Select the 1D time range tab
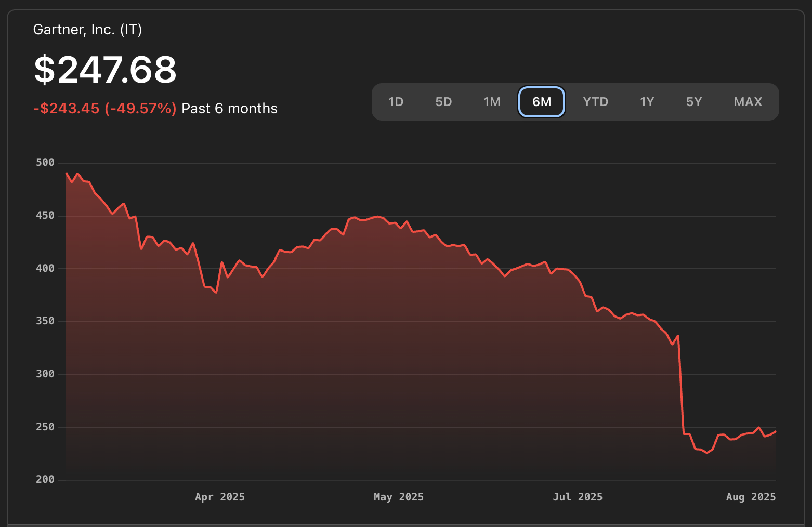The height and width of the screenshot is (527, 812). point(396,102)
